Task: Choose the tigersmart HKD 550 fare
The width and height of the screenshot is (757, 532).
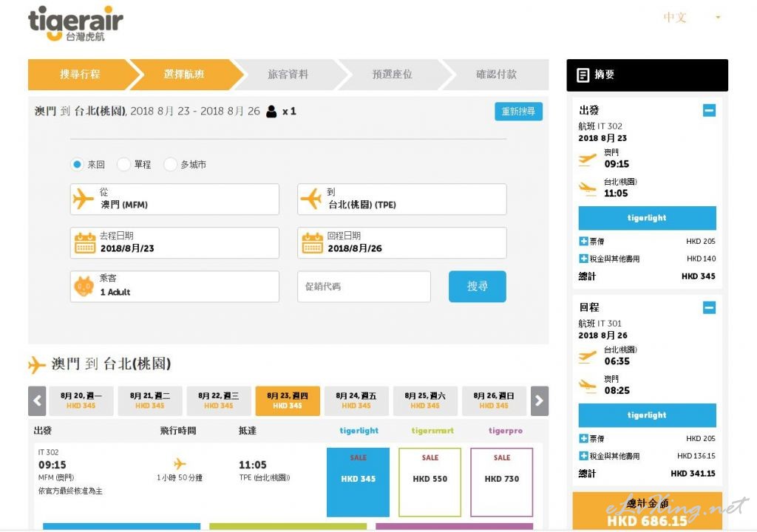Action: pos(430,482)
